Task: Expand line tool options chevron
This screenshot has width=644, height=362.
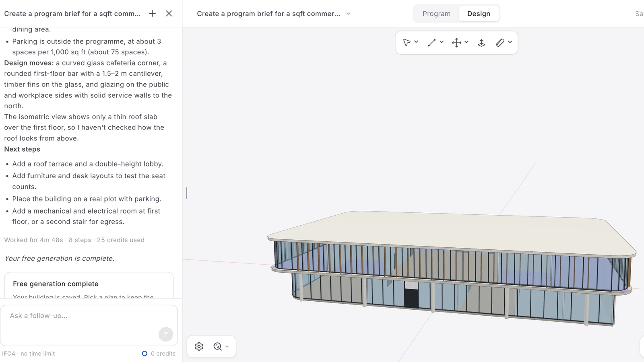Action: click(x=442, y=42)
